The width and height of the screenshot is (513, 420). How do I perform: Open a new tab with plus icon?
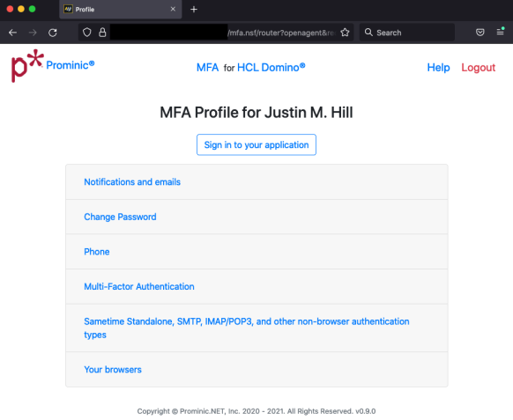point(194,9)
